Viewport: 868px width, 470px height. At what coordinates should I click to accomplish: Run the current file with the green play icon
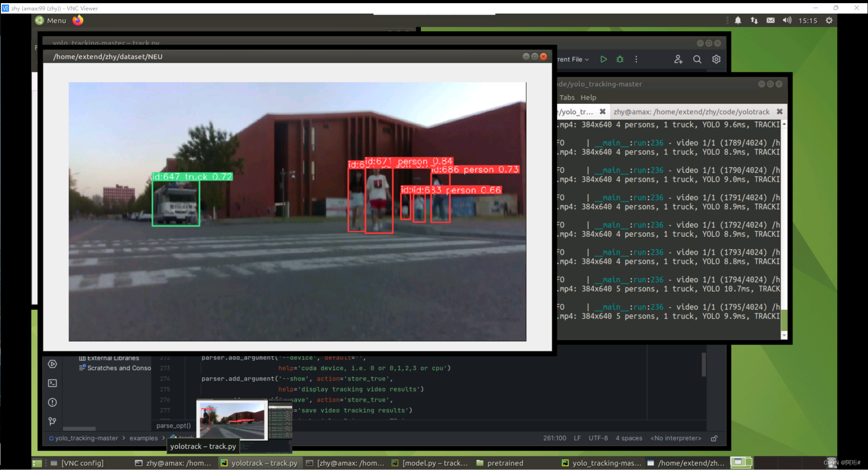pyautogui.click(x=604, y=59)
